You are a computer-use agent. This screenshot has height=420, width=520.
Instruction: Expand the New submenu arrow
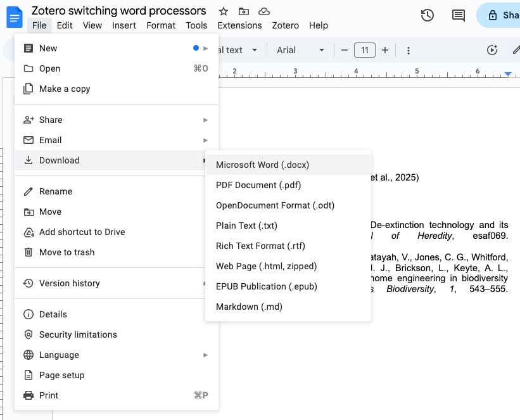(x=206, y=48)
